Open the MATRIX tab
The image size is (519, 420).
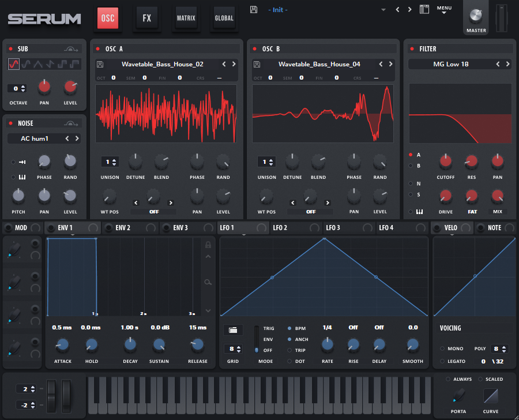(x=186, y=18)
